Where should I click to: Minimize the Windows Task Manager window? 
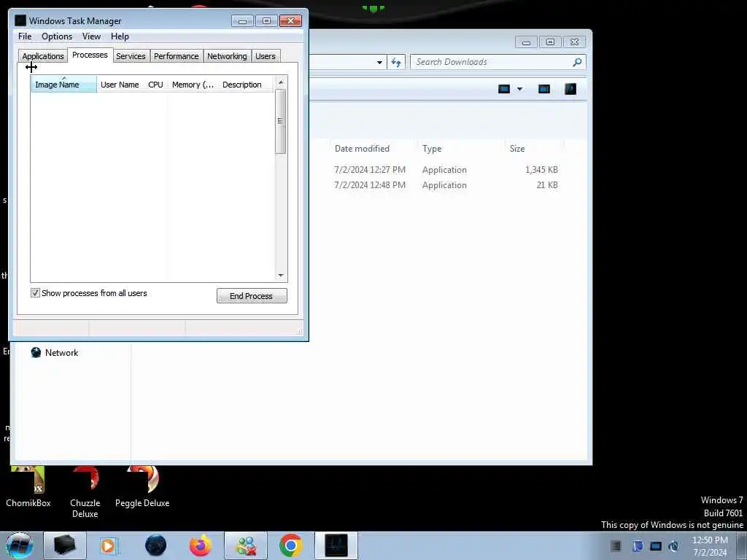tap(242, 20)
